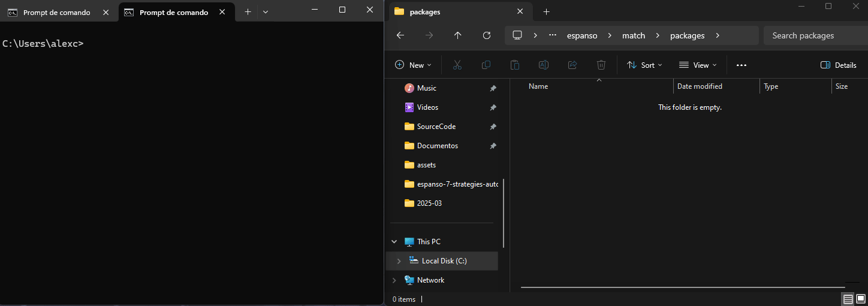
Task: Click the Paste clipboard icon
Action: coord(515,65)
